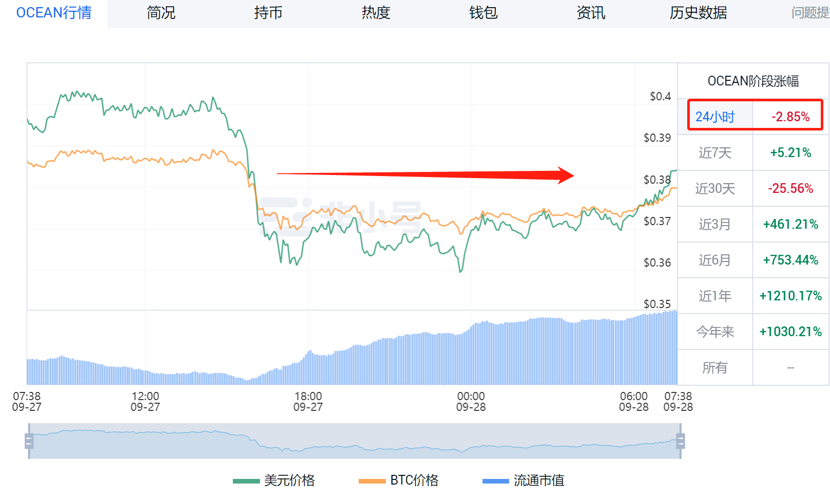Select the 近3月 period
Viewport: 830px width, 504px height.
point(715,224)
